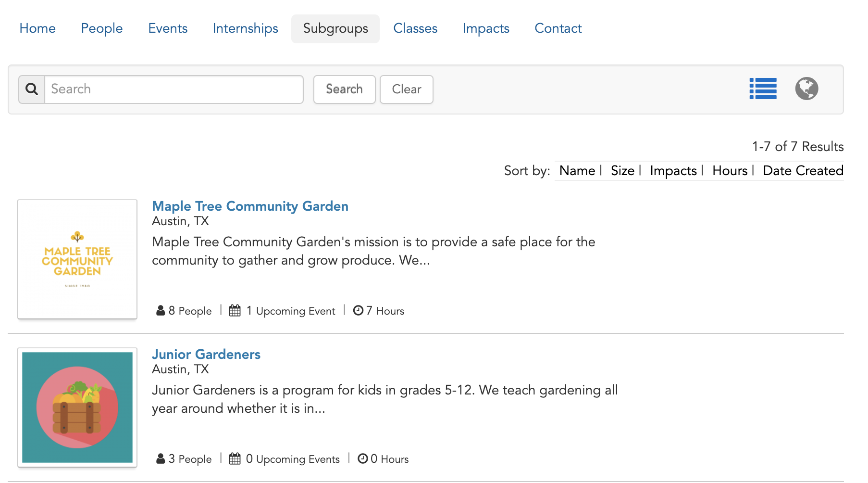Viewport: 868px width, 483px height.
Task: Open the People tab
Action: point(102,28)
